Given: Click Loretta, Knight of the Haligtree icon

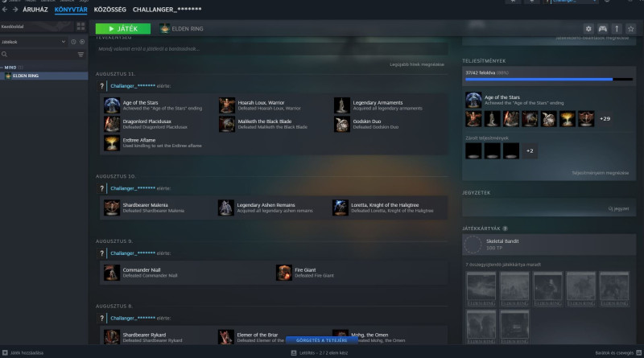Looking at the screenshot, I should tap(340, 208).
